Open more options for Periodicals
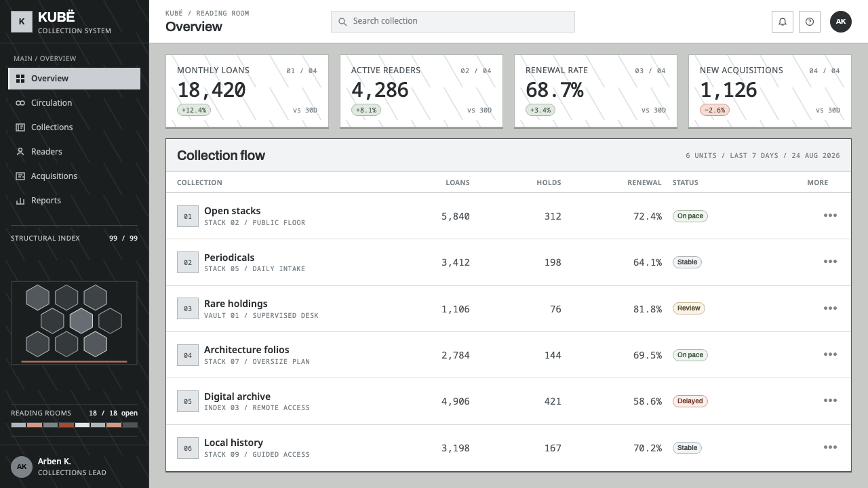This screenshot has height=488, width=868. click(x=830, y=262)
